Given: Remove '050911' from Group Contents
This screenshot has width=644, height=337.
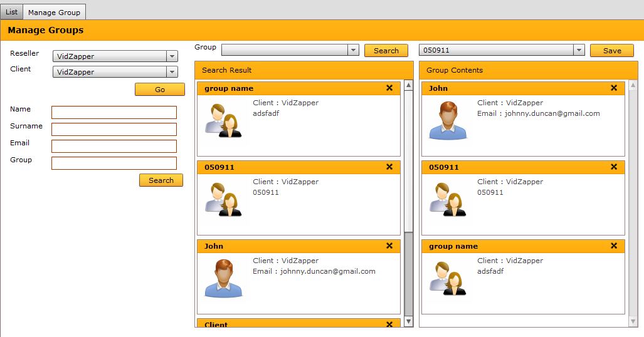Looking at the screenshot, I should (x=614, y=167).
